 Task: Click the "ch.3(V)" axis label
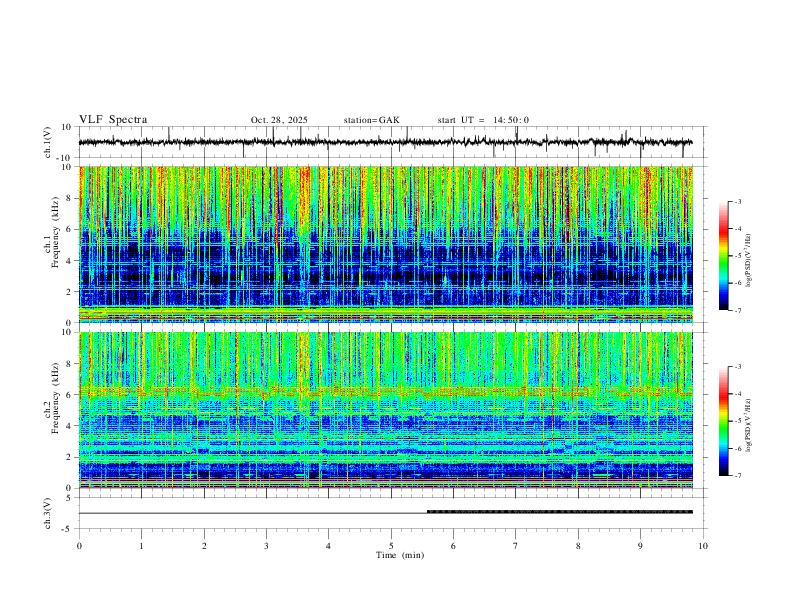pyautogui.click(x=48, y=513)
